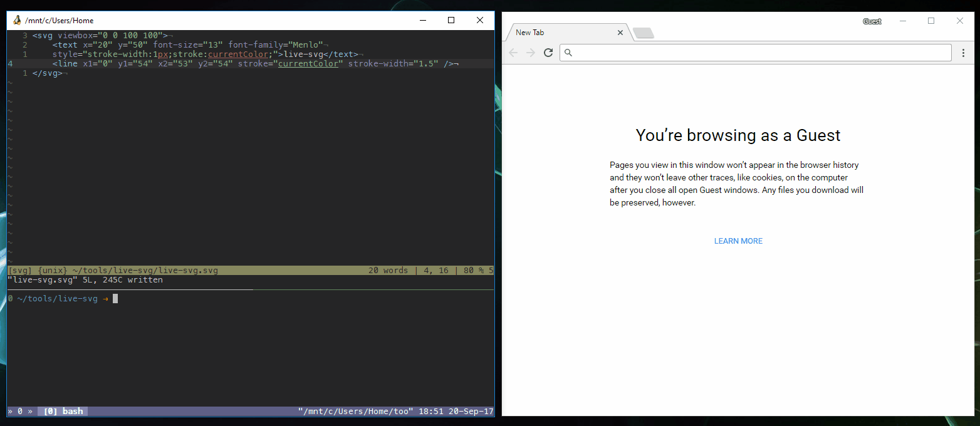Image resolution: width=980 pixels, height=426 pixels.
Task: Select the [0] bash tmux window
Action: tap(63, 412)
